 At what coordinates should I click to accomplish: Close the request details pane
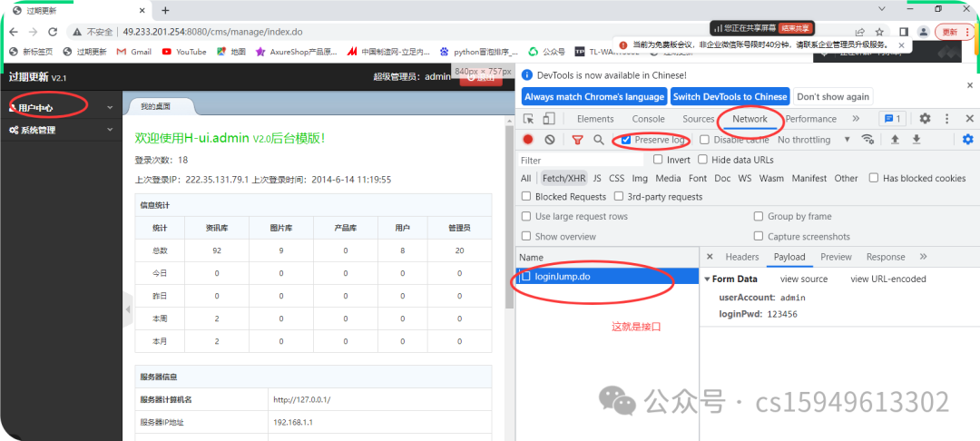710,257
